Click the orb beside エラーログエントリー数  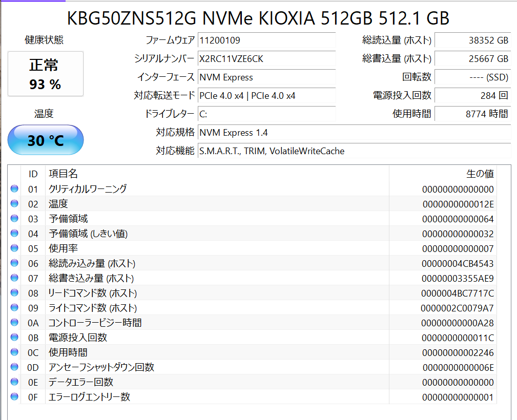click(x=14, y=397)
